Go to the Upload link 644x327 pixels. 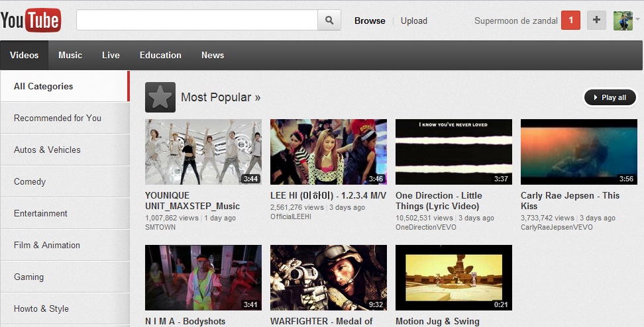pos(414,21)
